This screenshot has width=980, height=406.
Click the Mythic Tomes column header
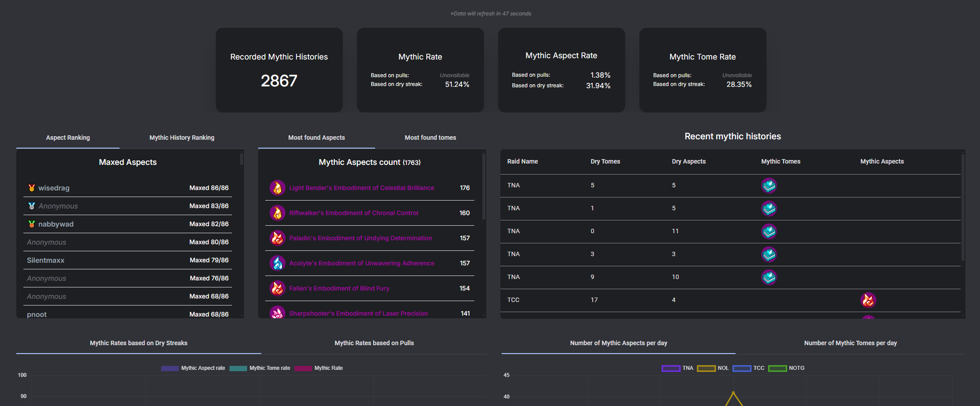click(781, 161)
